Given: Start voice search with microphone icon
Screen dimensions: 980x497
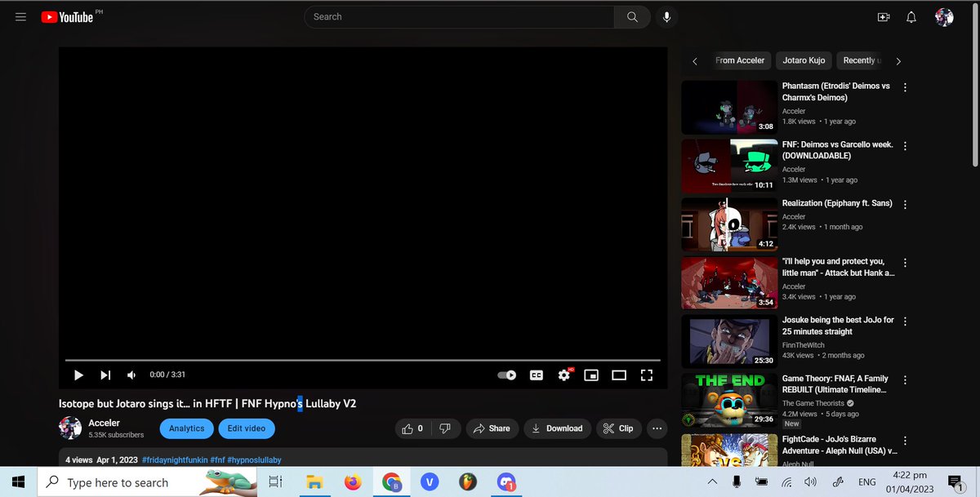Looking at the screenshot, I should [667, 16].
